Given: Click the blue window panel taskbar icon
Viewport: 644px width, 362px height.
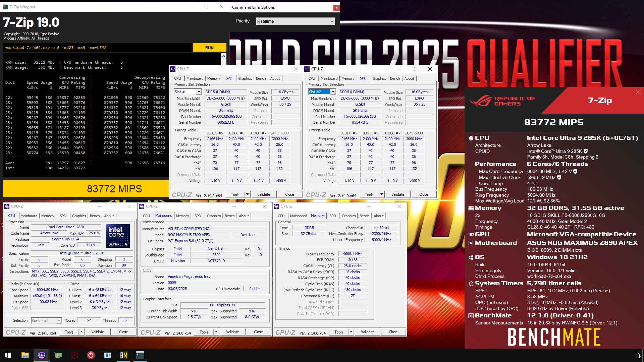Looking at the screenshot, I should point(107,355).
